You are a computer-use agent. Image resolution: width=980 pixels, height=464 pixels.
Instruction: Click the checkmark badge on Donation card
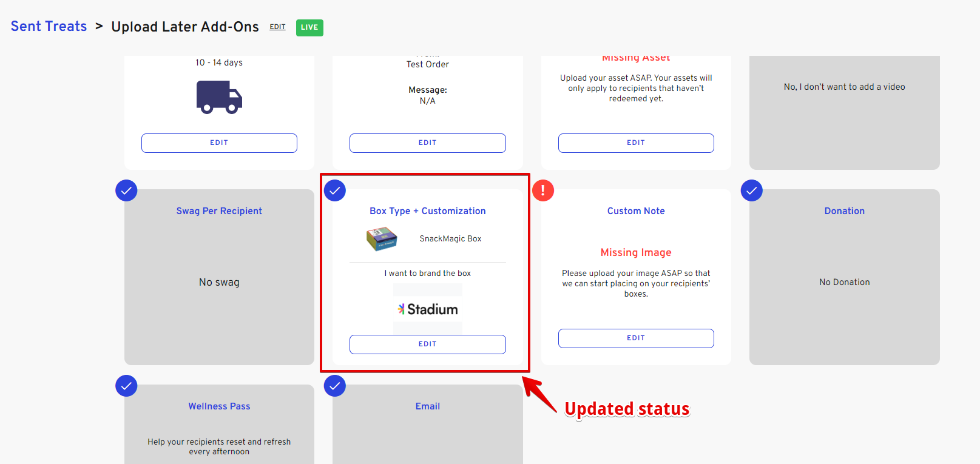tap(752, 190)
